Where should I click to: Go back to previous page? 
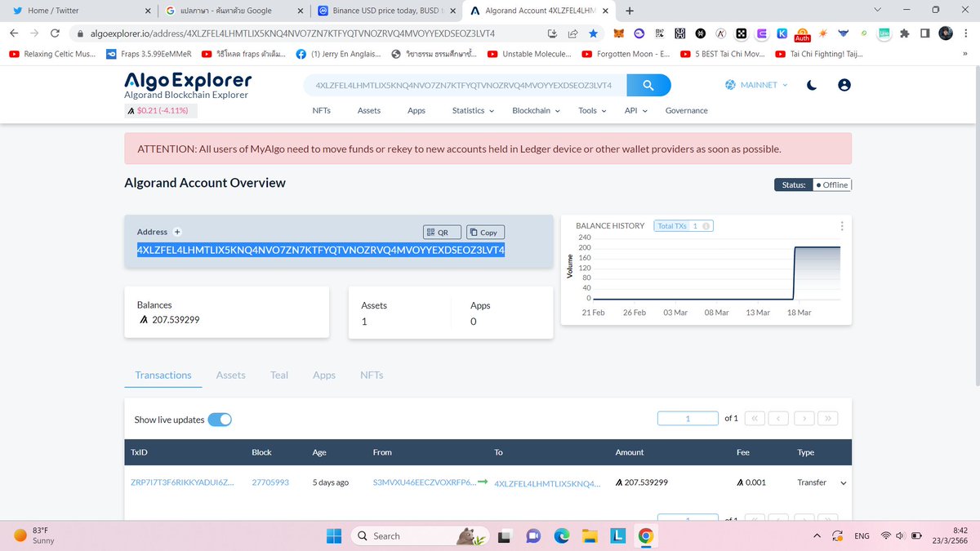coord(15,33)
